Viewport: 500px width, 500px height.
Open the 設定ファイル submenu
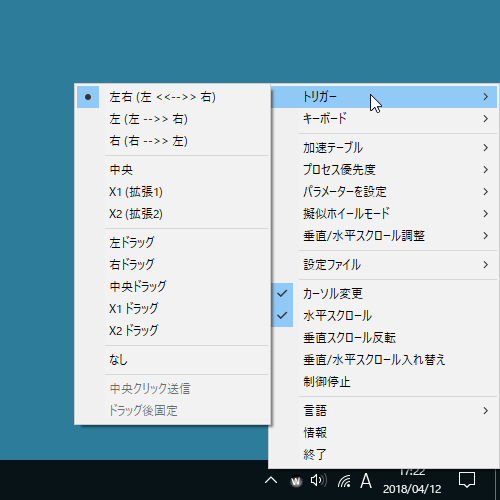[384, 265]
